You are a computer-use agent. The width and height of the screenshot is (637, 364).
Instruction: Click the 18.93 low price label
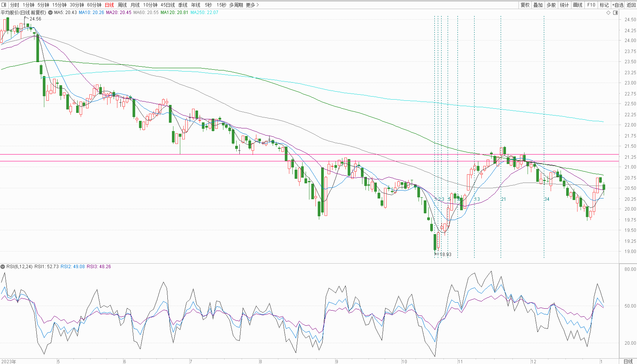[445, 255]
